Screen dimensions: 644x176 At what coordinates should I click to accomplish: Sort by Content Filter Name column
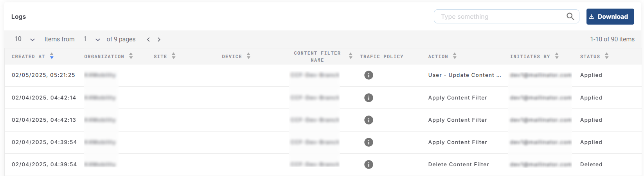tap(351, 56)
